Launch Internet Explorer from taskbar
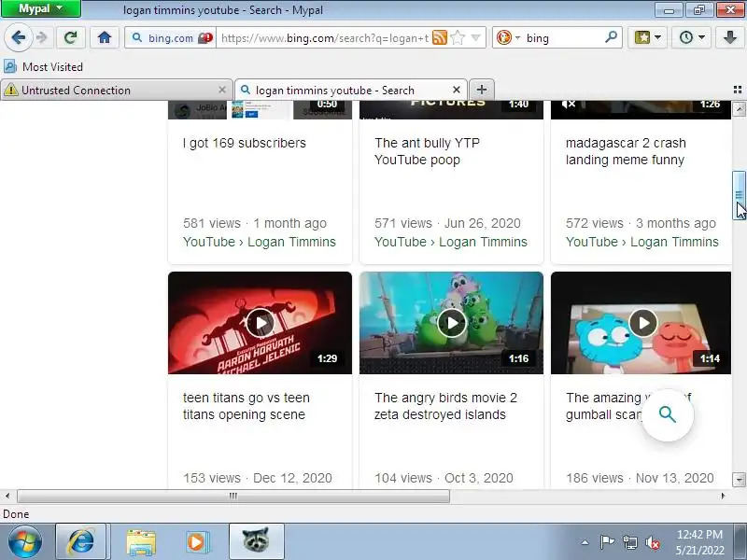 point(80,542)
